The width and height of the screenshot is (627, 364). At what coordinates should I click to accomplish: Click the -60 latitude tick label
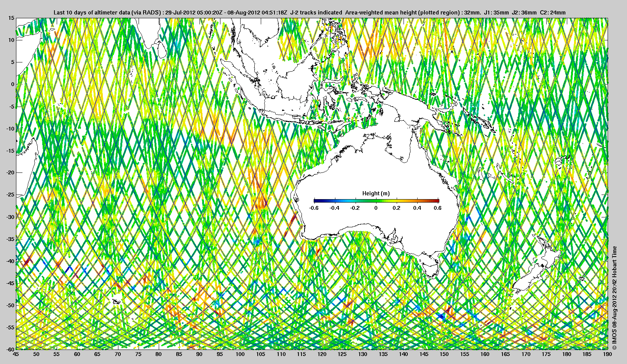click(x=10, y=349)
